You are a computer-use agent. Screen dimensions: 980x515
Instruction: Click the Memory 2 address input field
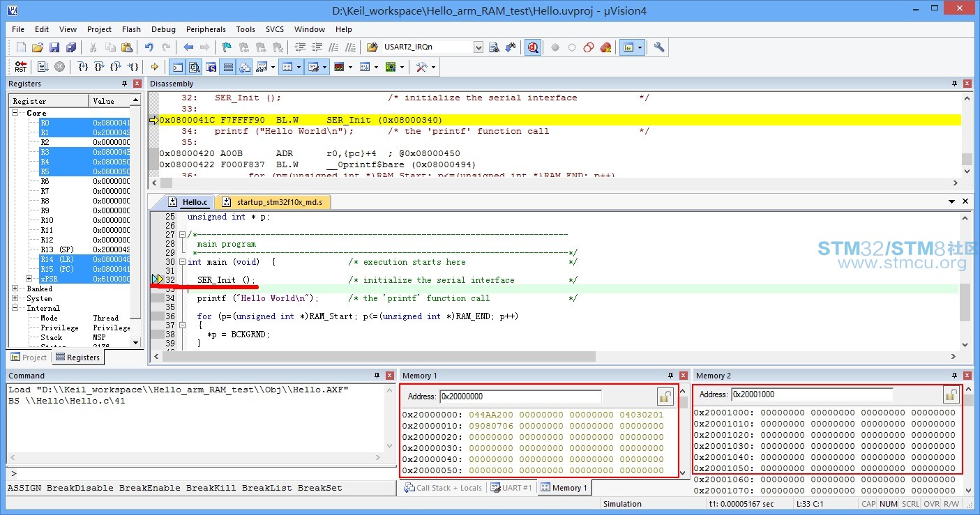[x=812, y=394]
